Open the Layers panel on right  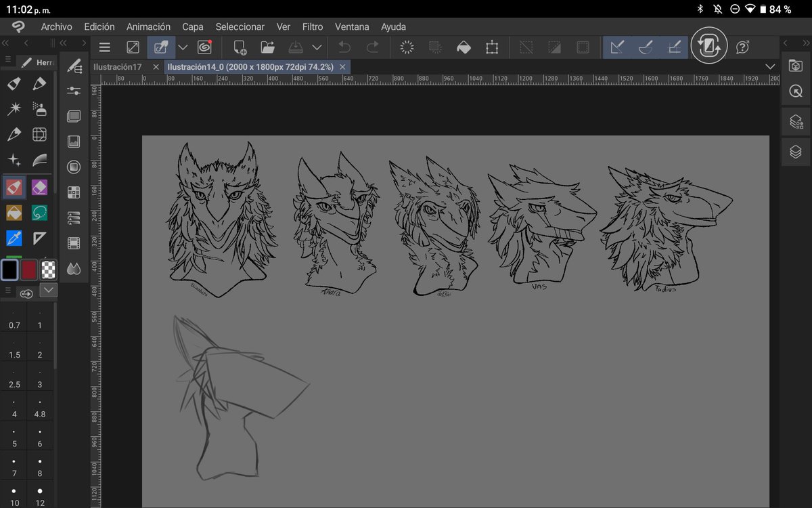(x=796, y=152)
